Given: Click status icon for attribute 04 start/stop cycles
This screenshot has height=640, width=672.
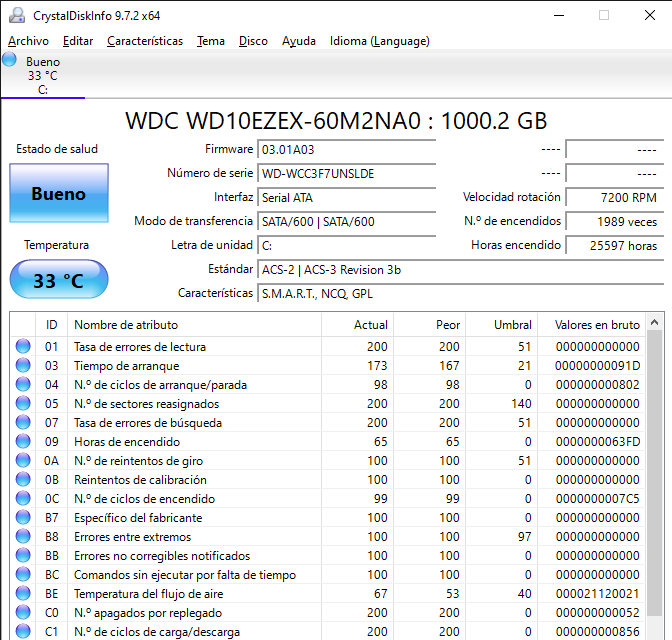Looking at the screenshot, I should 23,385.
